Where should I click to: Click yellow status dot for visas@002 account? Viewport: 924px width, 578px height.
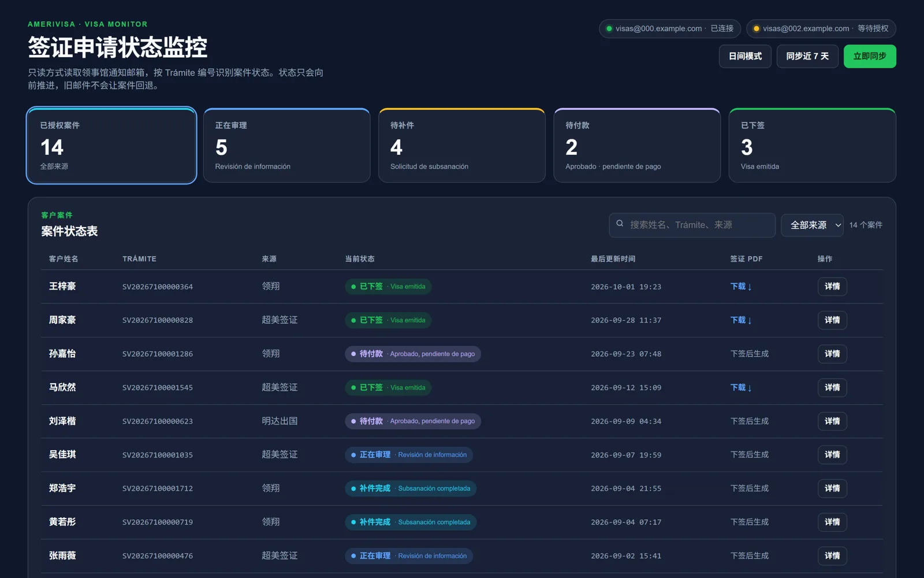pos(756,28)
